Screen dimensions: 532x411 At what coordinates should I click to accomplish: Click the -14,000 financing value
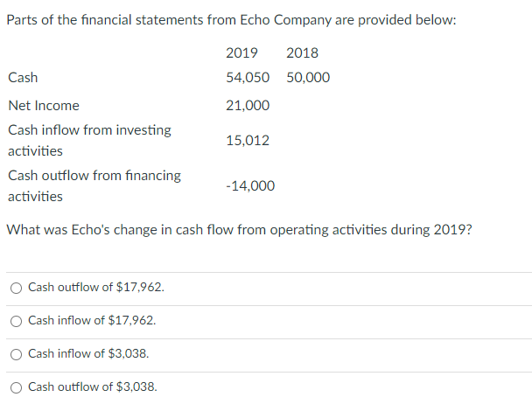point(249,185)
